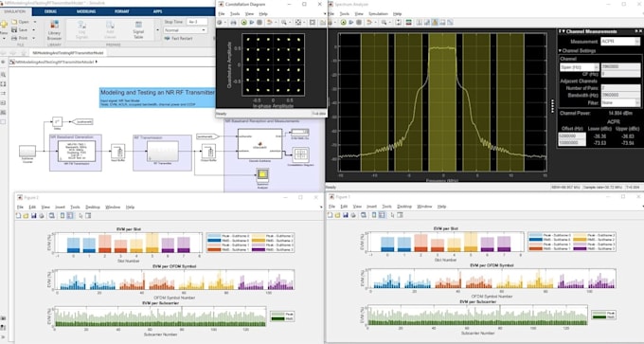Open Spectrum Analyzer Tools menu
The image size is (644, 344).
(344, 13)
